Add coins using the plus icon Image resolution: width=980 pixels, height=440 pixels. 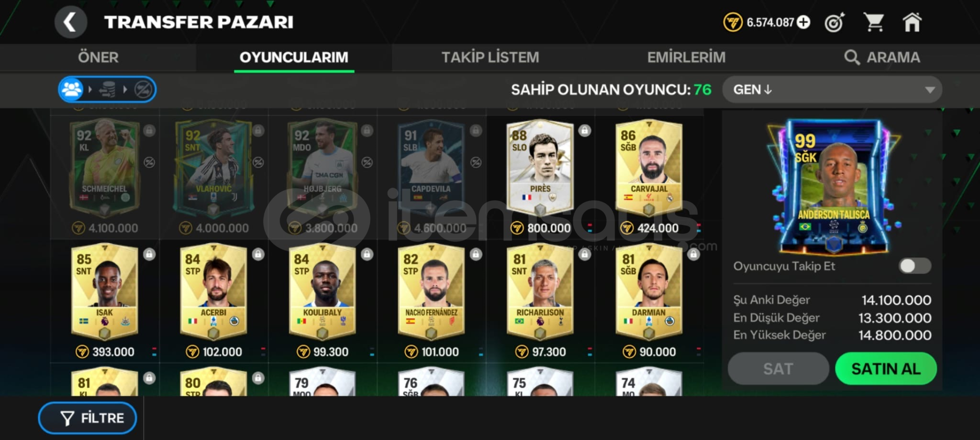(x=803, y=22)
